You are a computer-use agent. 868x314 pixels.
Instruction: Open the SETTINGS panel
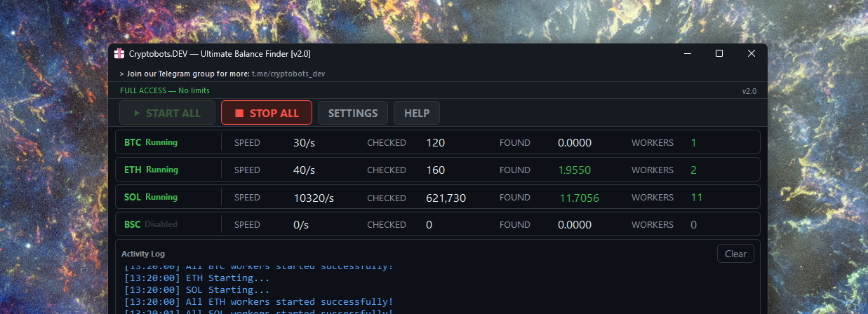[353, 113]
